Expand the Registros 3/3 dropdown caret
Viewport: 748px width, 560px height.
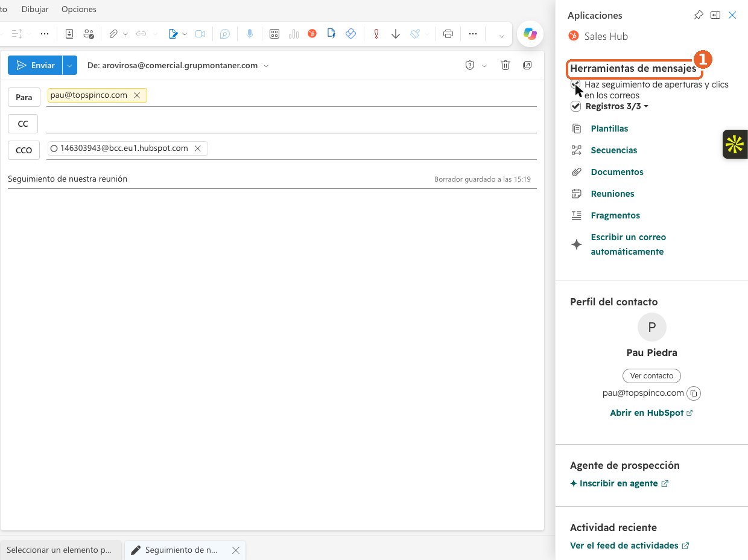point(646,107)
